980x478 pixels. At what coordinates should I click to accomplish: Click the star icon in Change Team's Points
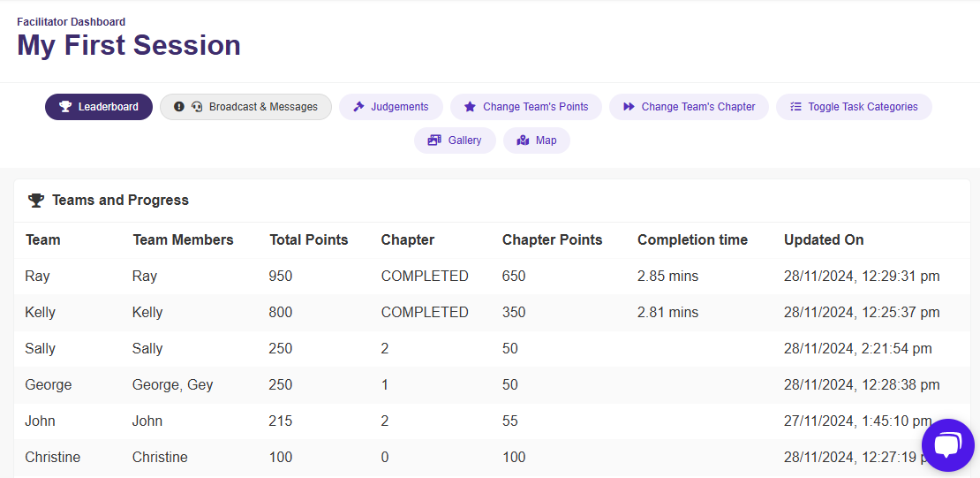coord(470,107)
